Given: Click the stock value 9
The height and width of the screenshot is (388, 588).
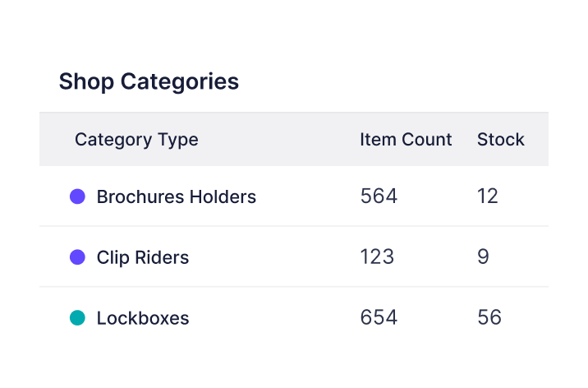Looking at the screenshot, I should (x=483, y=257).
